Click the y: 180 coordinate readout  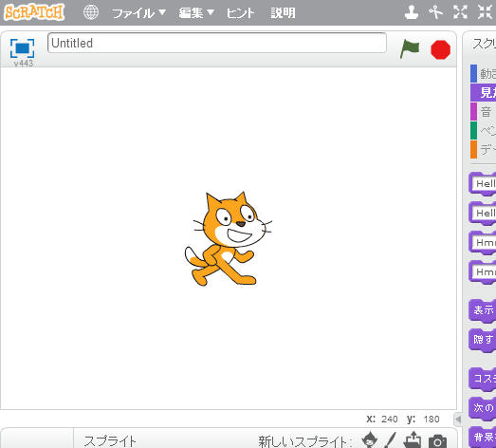point(423,420)
